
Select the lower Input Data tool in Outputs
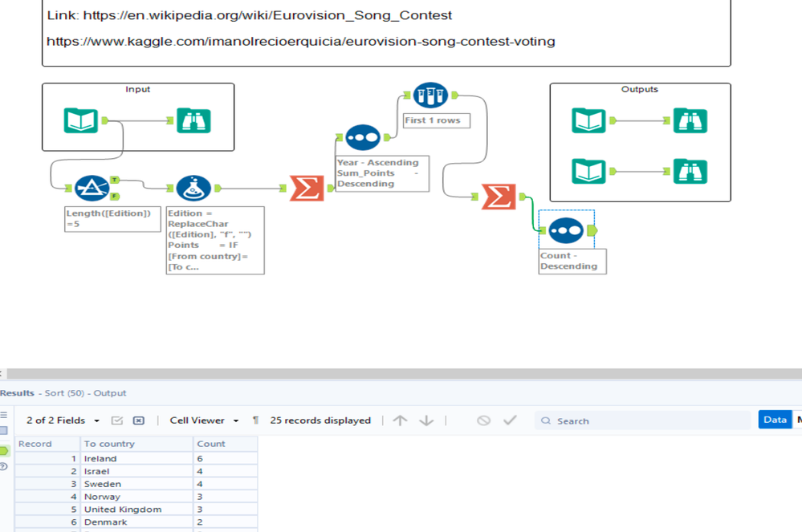click(588, 171)
